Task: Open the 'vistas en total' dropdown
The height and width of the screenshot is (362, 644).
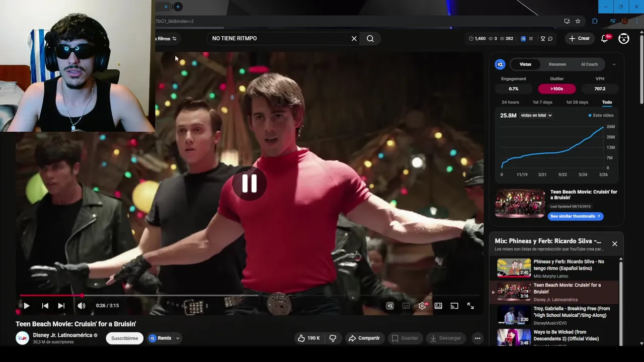Action: coord(536,116)
